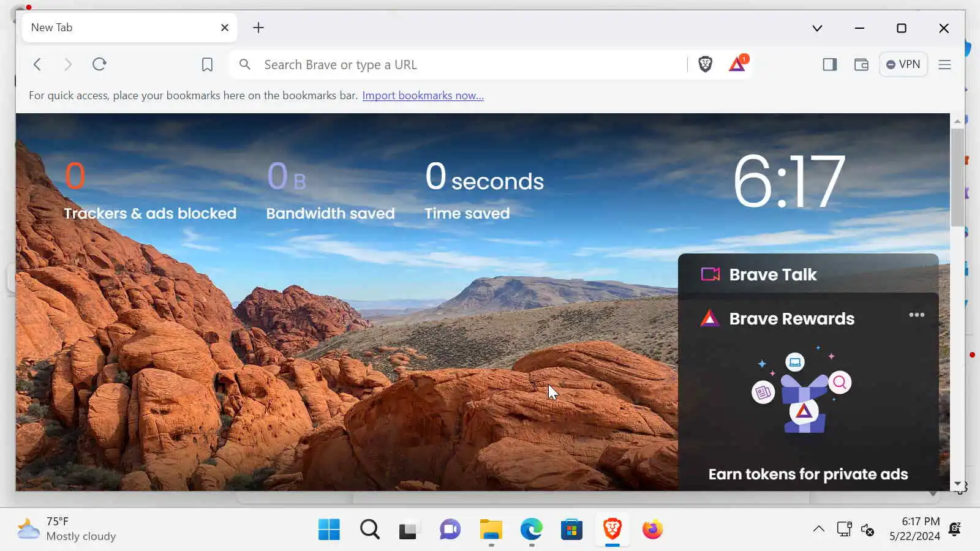The height and width of the screenshot is (551, 980).
Task: Click the vertical scrollbar thumb
Action: click(957, 178)
